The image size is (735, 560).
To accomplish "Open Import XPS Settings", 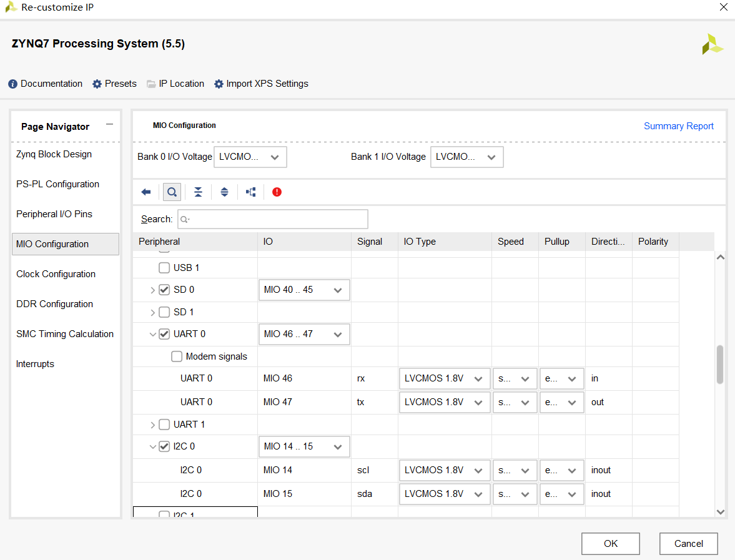I will coord(267,83).
